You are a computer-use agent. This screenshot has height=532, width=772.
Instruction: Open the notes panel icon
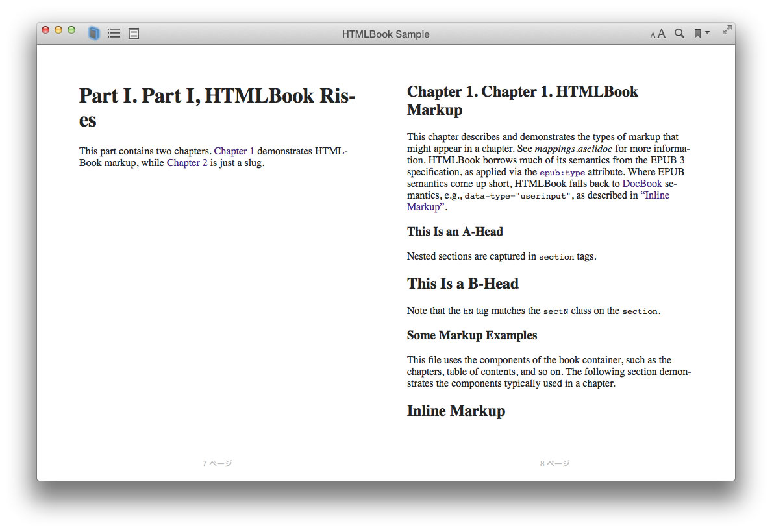pos(133,33)
